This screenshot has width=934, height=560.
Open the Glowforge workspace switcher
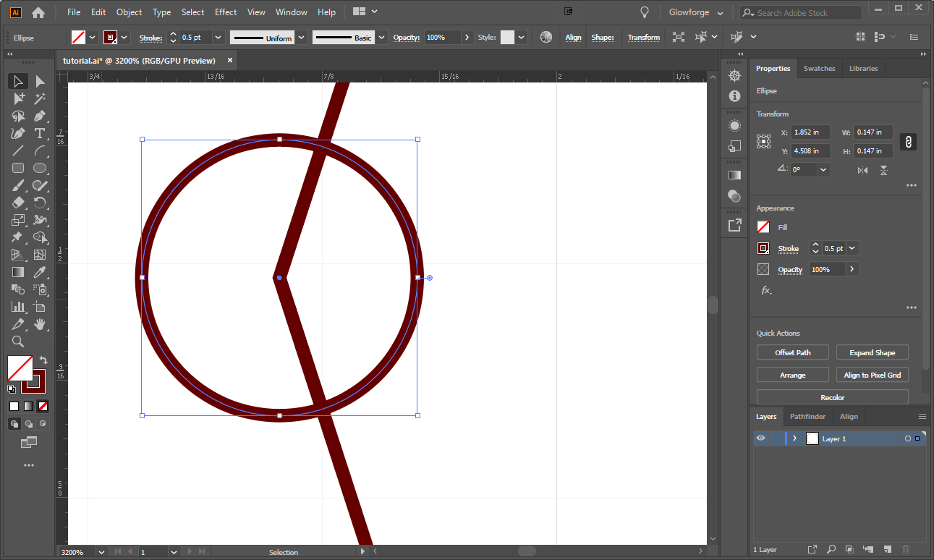coord(696,12)
